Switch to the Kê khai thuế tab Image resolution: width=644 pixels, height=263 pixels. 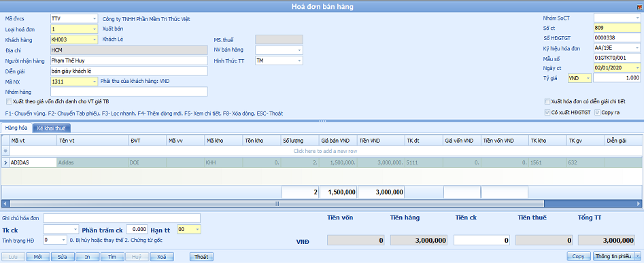pos(51,128)
